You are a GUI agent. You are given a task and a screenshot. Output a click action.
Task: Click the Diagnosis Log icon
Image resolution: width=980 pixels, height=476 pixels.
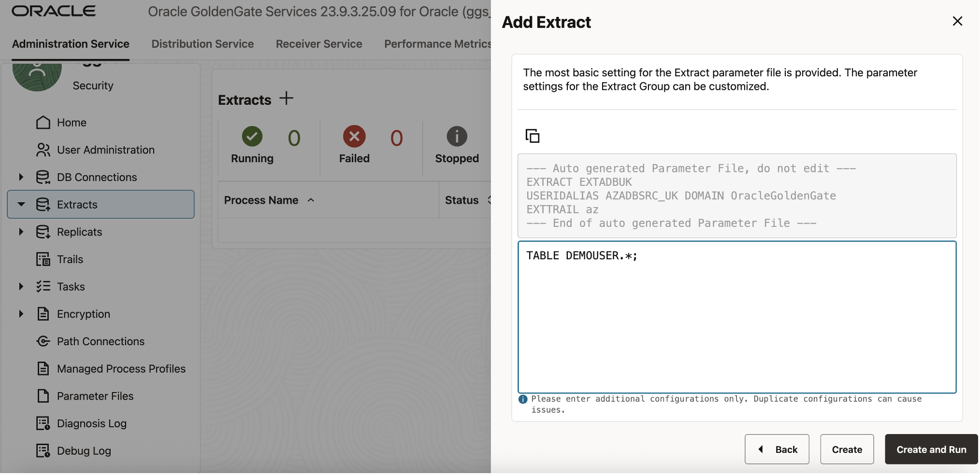(43, 423)
